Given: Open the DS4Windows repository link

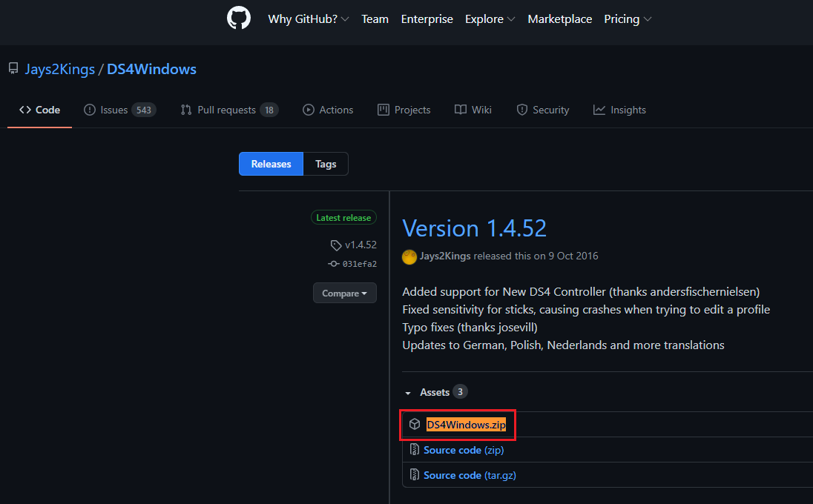Looking at the screenshot, I should click(151, 69).
